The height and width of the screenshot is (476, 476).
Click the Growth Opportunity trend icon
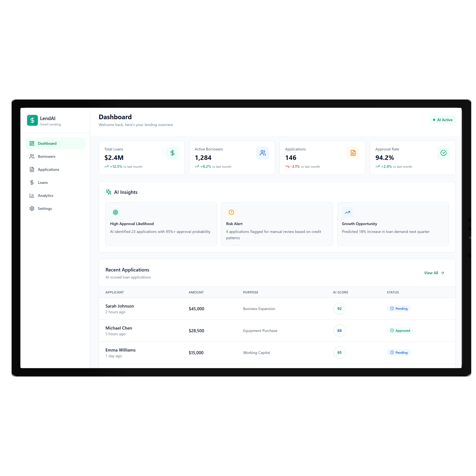click(347, 212)
